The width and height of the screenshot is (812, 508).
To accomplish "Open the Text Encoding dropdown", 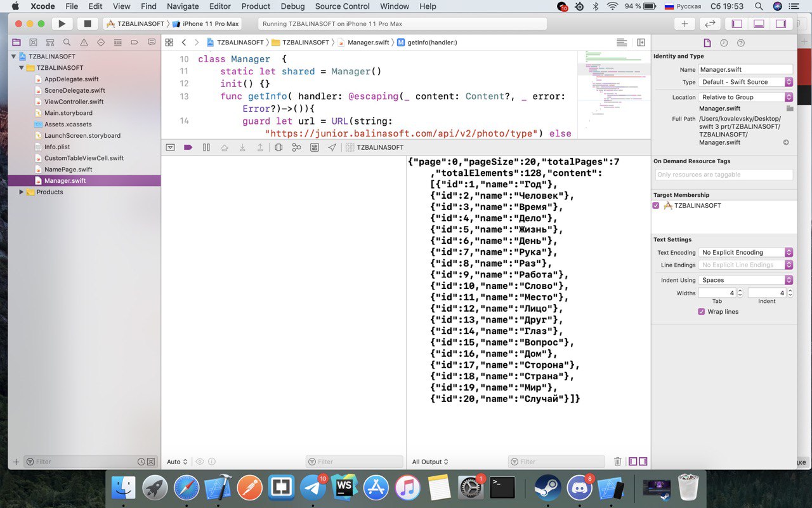I will coord(746,252).
